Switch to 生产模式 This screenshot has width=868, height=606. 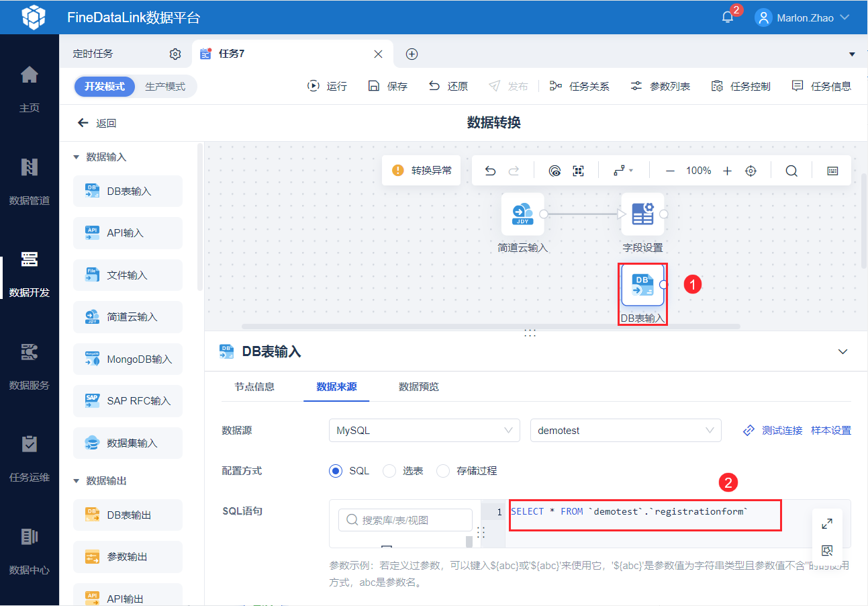point(165,87)
